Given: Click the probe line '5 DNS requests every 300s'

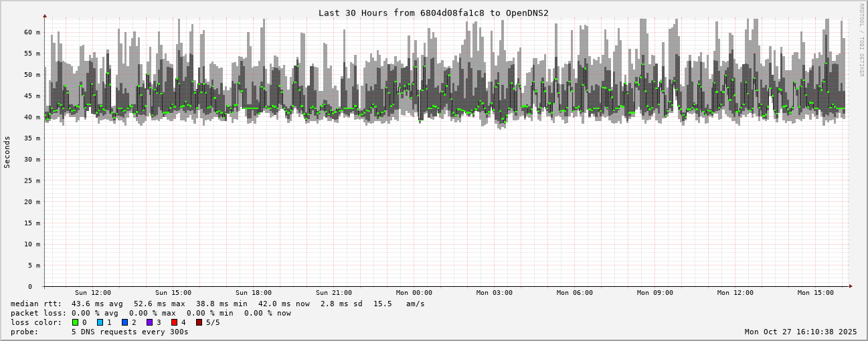Looking at the screenshot, I should pos(130,332).
